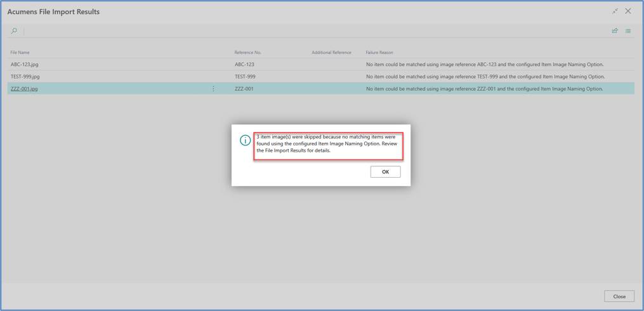This screenshot has height=311, width=644.
Task: Select the ABC-123.jpg file name cell
Action: click(x=25, y=65)
